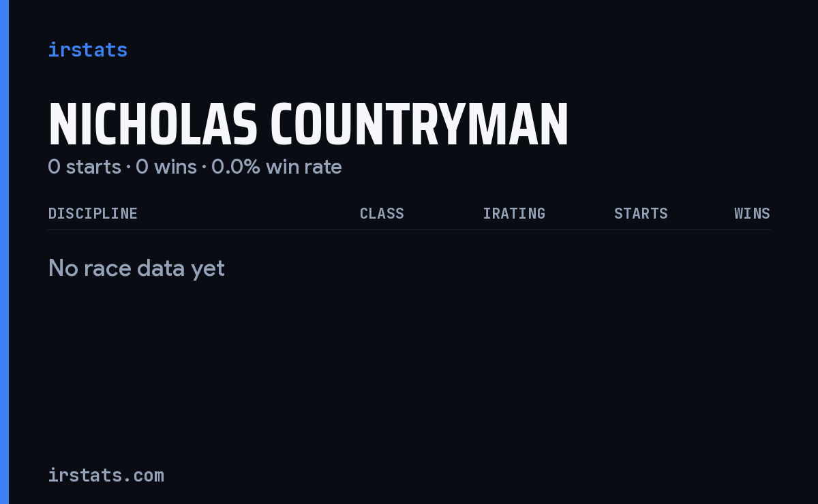
Task: Open the irstats.com footer link
Action: 106,475
